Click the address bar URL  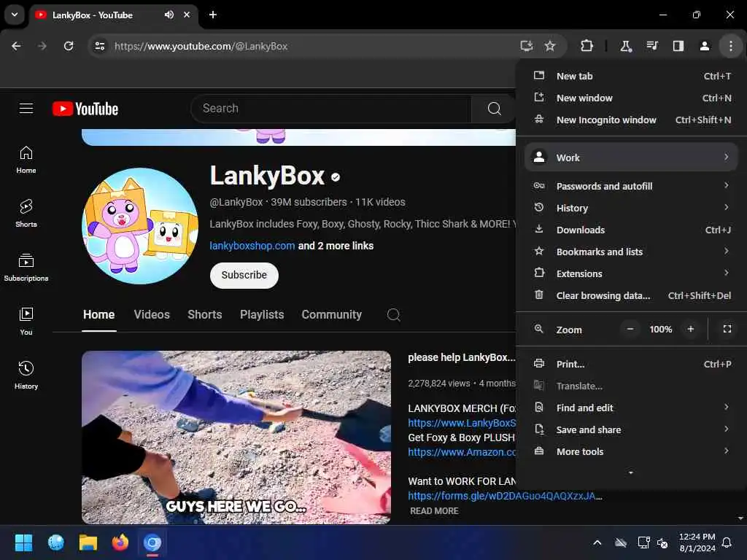pos(201,46)
